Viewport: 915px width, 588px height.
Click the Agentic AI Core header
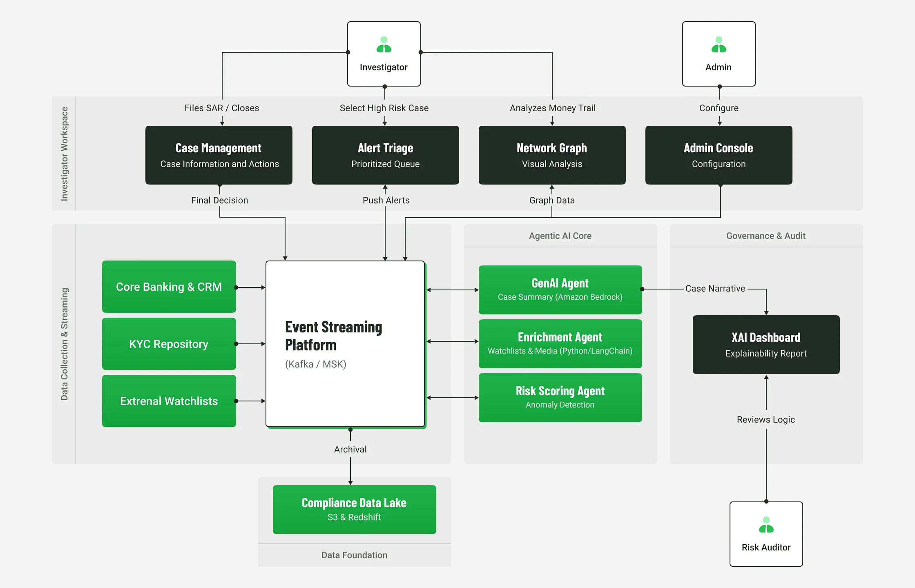click(560, 236)
